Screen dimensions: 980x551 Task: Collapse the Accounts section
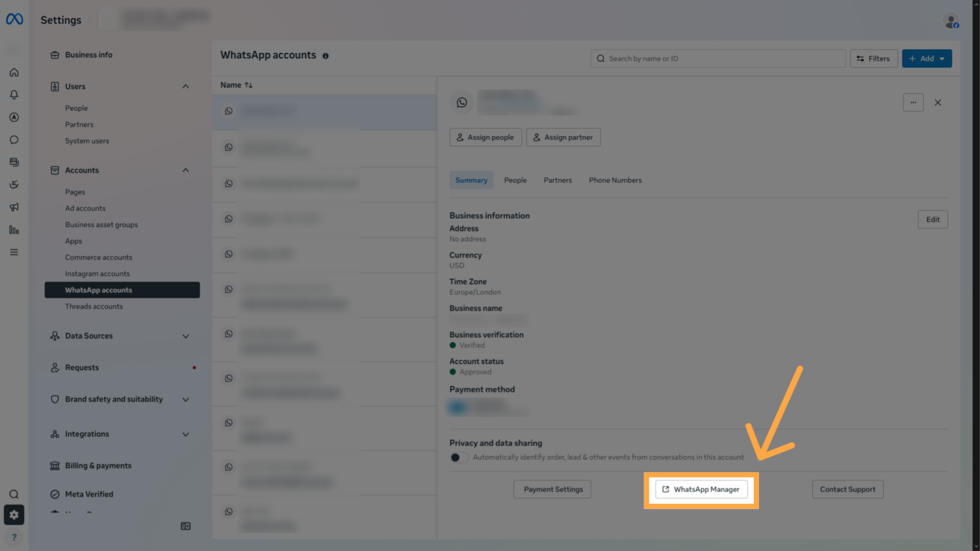[x=186, y=170]
